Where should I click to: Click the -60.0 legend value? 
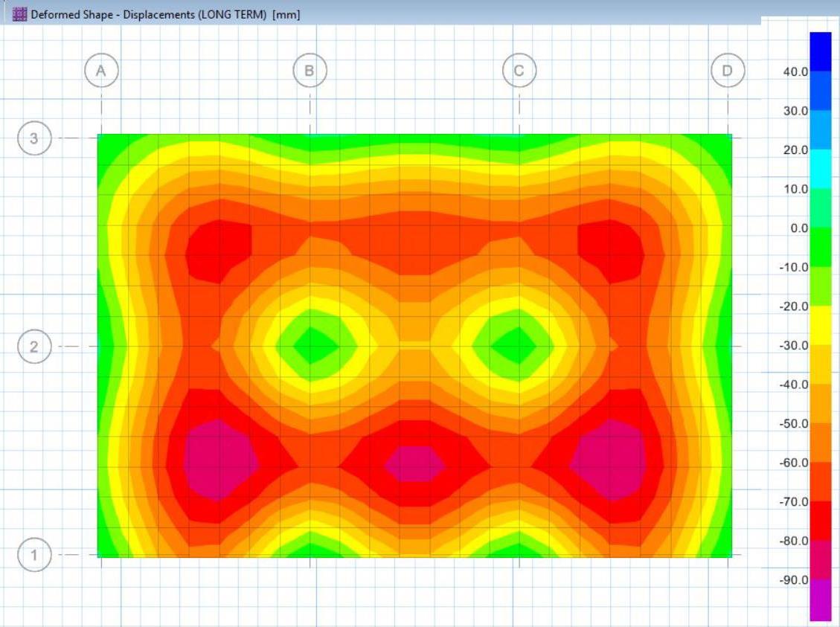pos(794,463)
